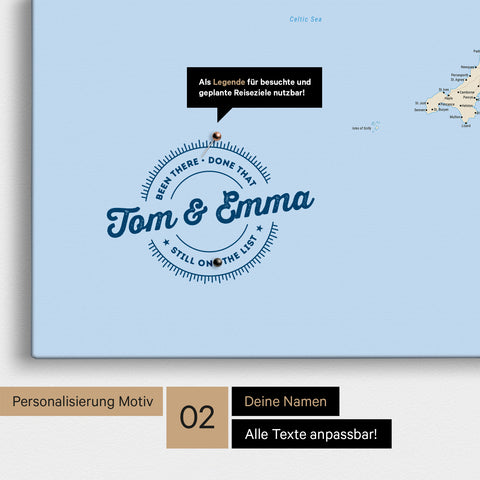Image resolution: width=480 pixels, height=480 pixels.
Task: Click the STILL ON THE LIST text
Action: 213,253
